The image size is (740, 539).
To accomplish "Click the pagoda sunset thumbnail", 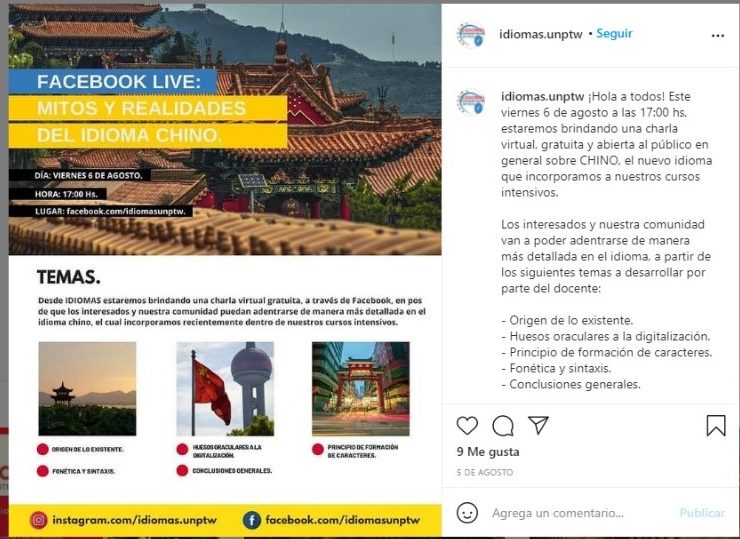I will tap(87, 388).
